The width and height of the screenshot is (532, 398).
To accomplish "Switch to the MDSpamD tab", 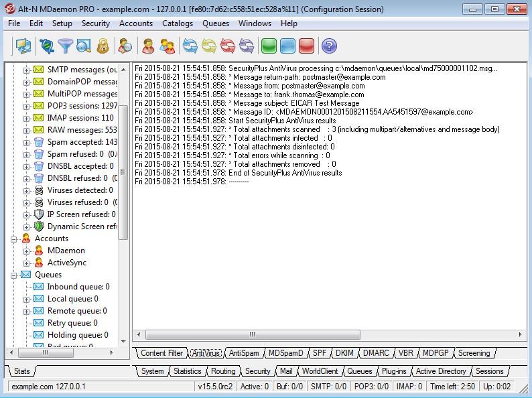I will coord(285,353).
